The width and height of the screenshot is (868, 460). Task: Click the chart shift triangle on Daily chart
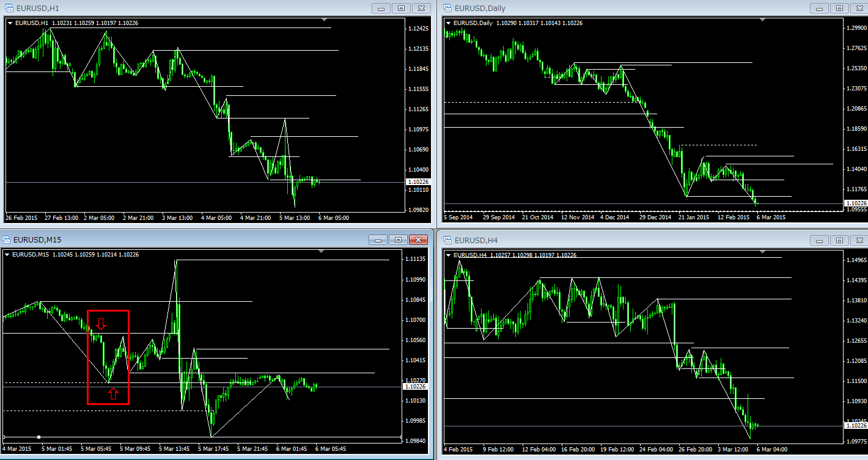[x=762, y=20]
